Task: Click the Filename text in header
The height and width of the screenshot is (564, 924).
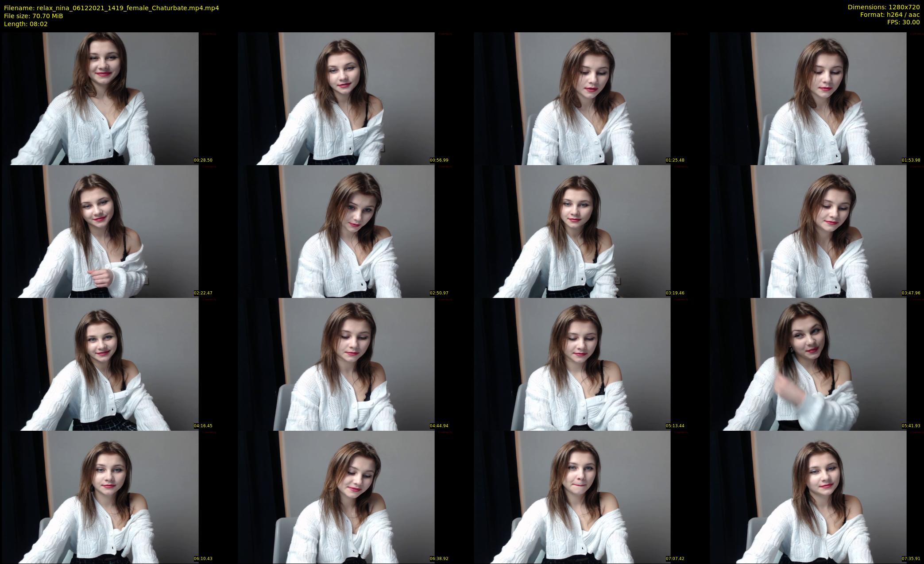Action: pyautogui.click(x=111, y=8)
